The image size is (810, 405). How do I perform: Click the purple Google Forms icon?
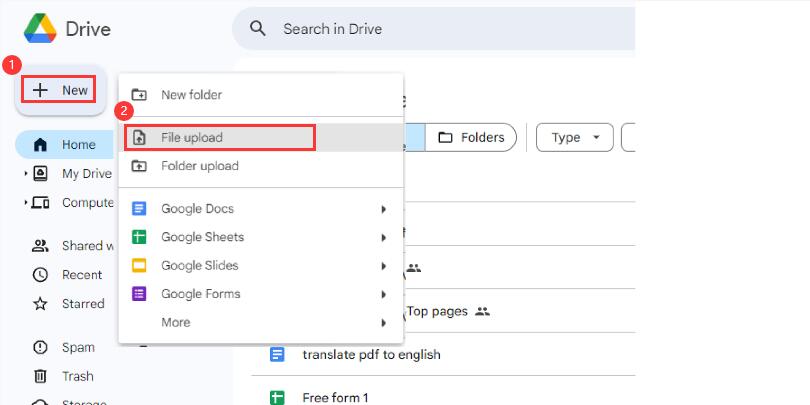click(x=139, y=294)
